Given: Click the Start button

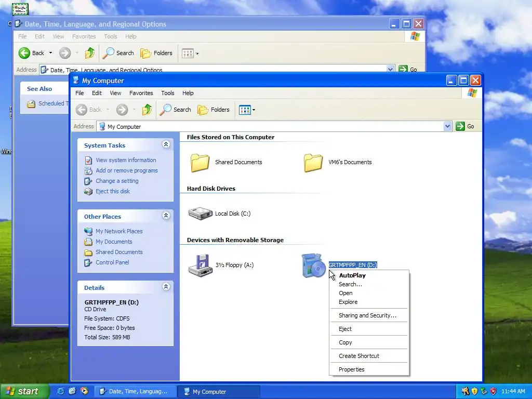Looking at the screenshot, I should [x=24, y=391].
